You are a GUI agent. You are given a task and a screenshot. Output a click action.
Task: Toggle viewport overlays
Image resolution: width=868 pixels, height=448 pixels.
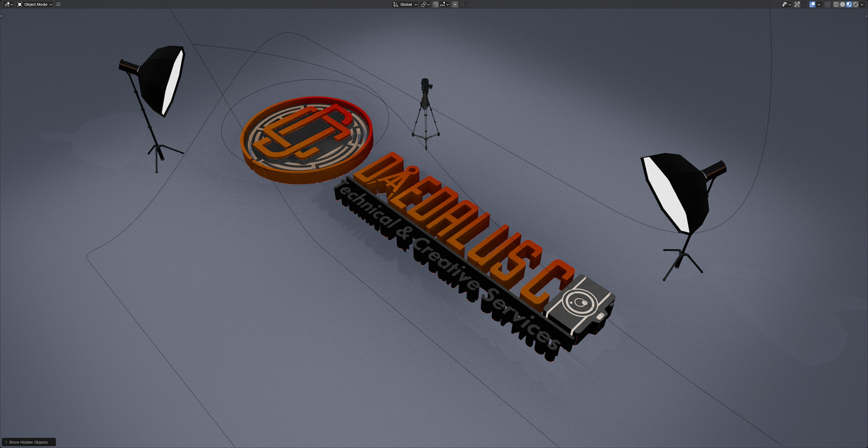812,5
